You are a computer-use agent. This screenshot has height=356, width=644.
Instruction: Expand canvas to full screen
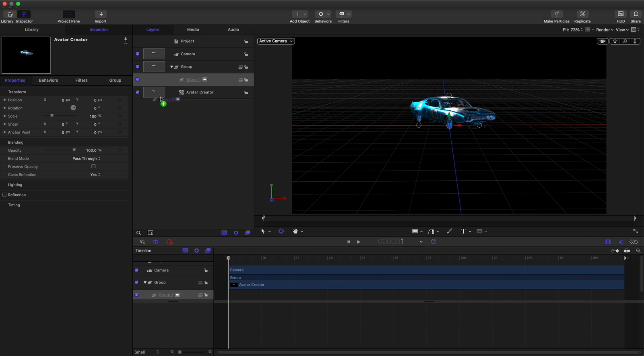click(636, 231)
